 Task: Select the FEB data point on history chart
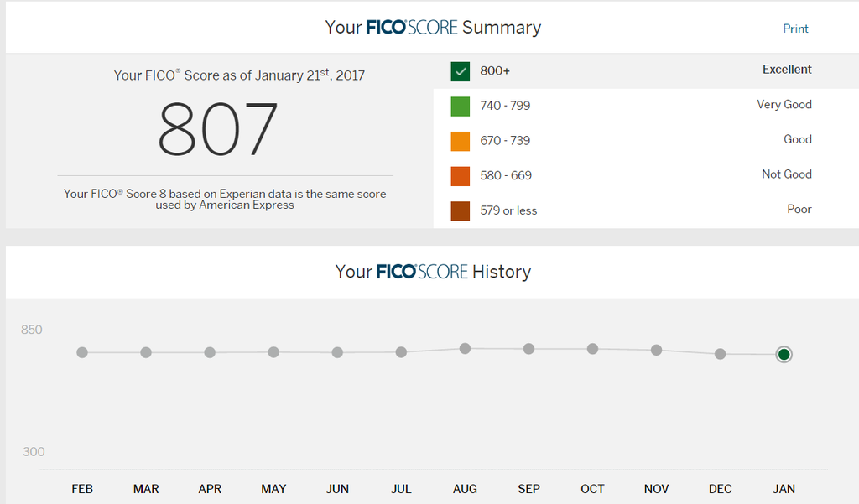(x=82, y=352)
